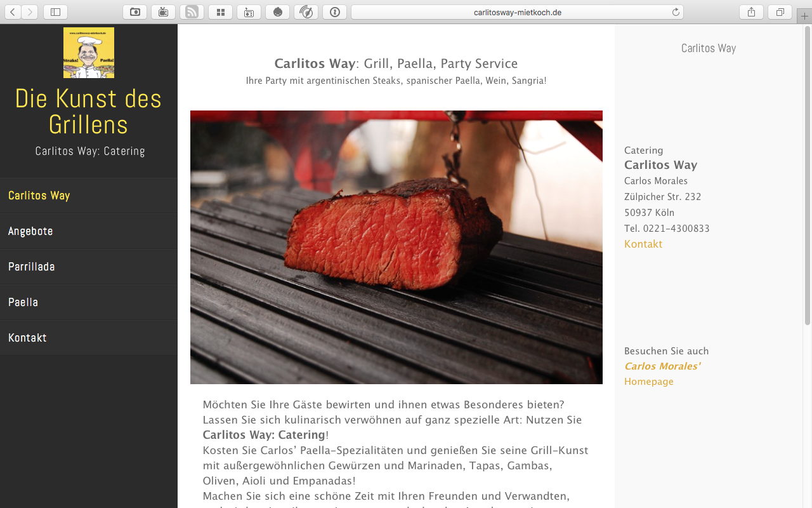Open the 1Password extension button

click(x=334, y=12)
